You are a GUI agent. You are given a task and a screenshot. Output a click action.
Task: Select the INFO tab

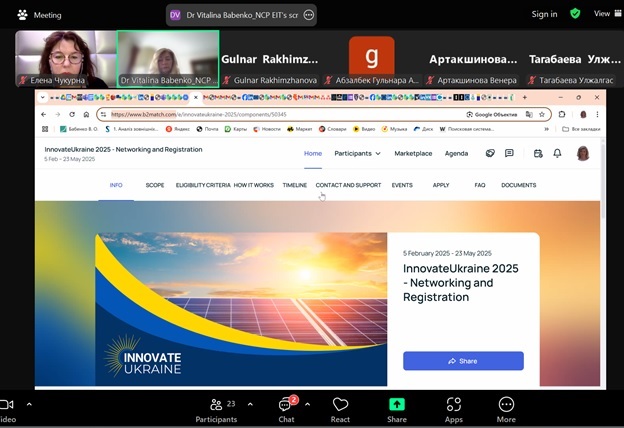[116, 185]
